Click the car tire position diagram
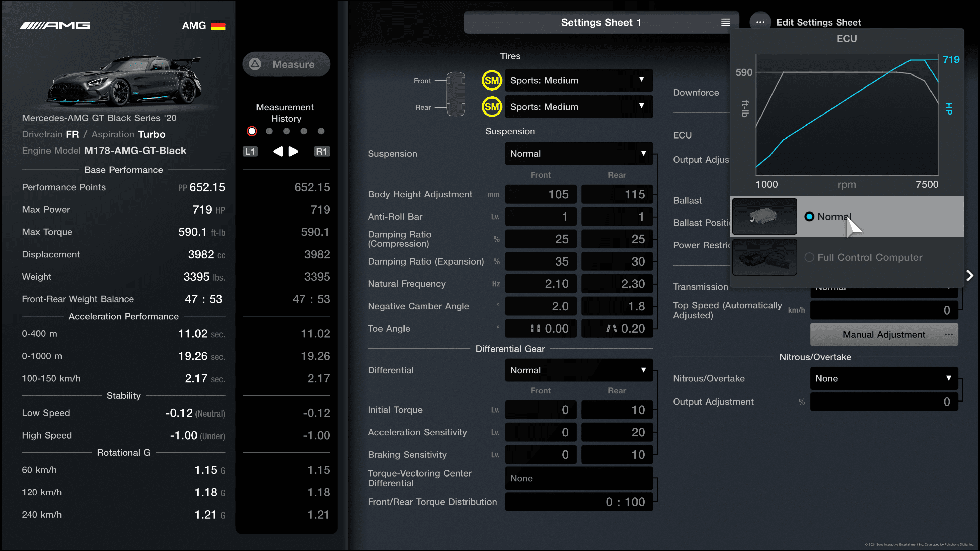Viewport: 980px width, 551px height. (x=455, y=94)
